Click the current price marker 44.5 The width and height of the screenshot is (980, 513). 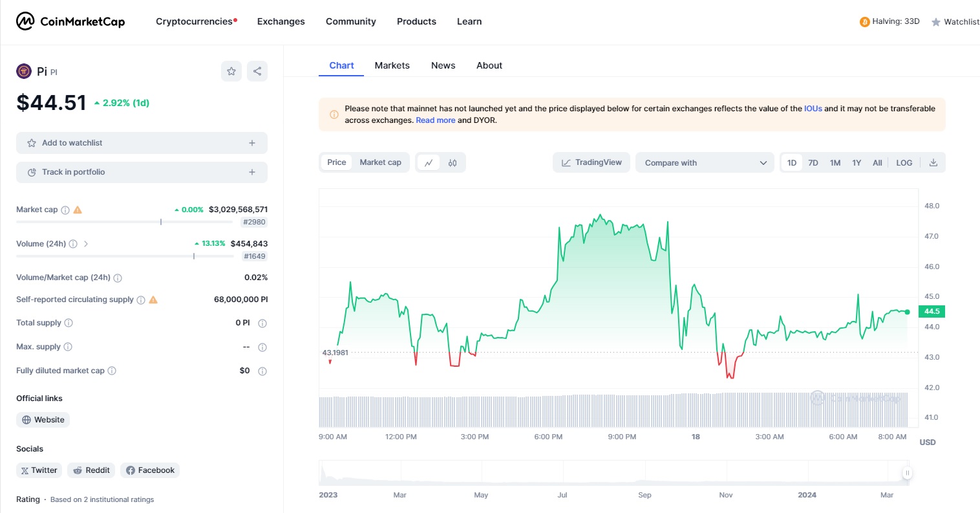932,311
